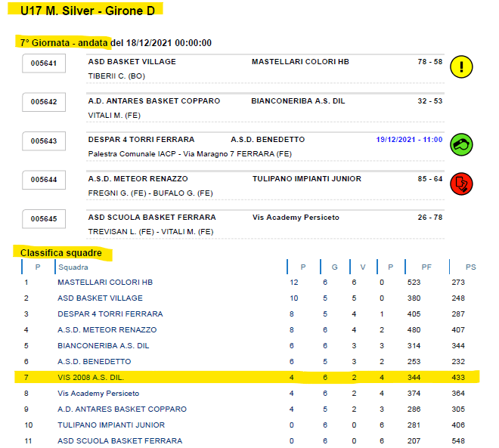
Task: Click referee name VITALI M. (FE) under match 005642
Action: point(114,115)
